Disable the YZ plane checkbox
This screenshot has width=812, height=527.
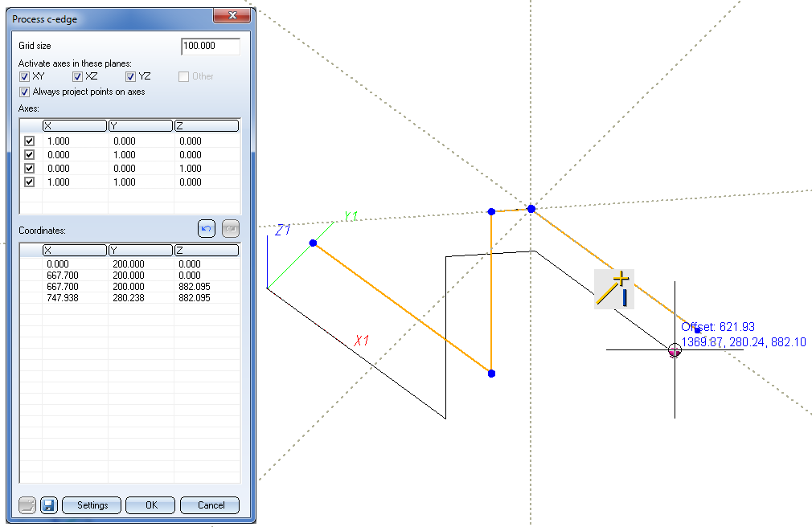tap(131, 76)
